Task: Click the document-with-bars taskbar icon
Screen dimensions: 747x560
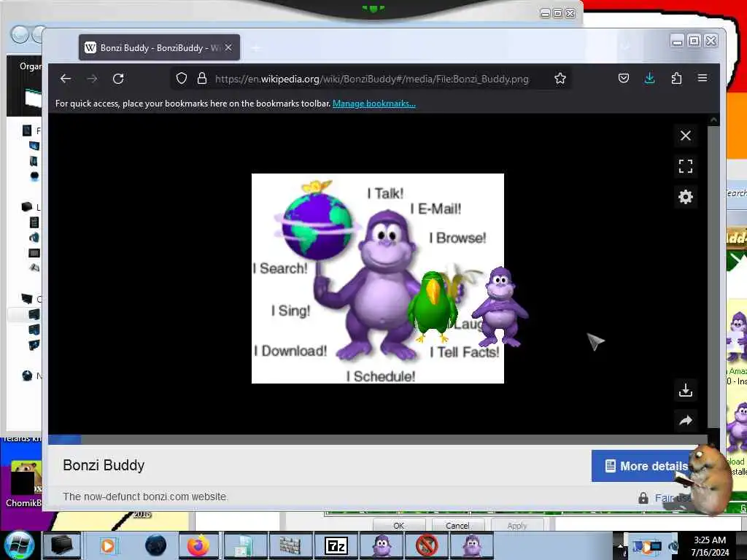Action: click(x=244, y=545)
